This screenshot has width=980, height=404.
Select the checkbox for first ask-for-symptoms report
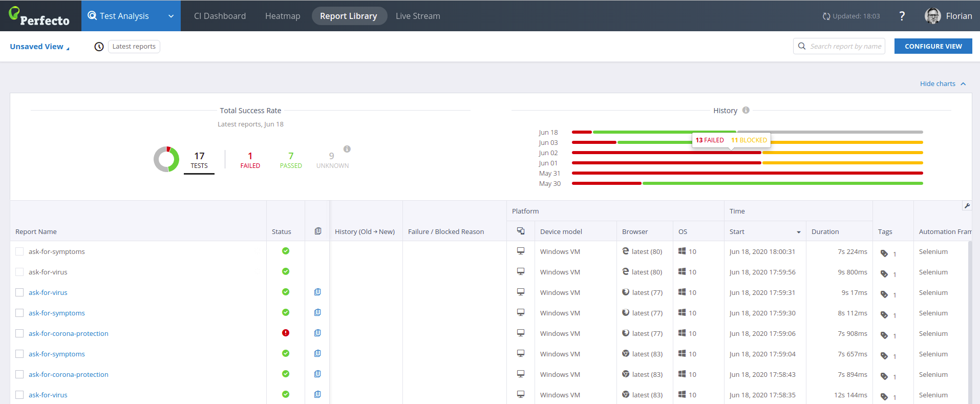click(19, 251)
